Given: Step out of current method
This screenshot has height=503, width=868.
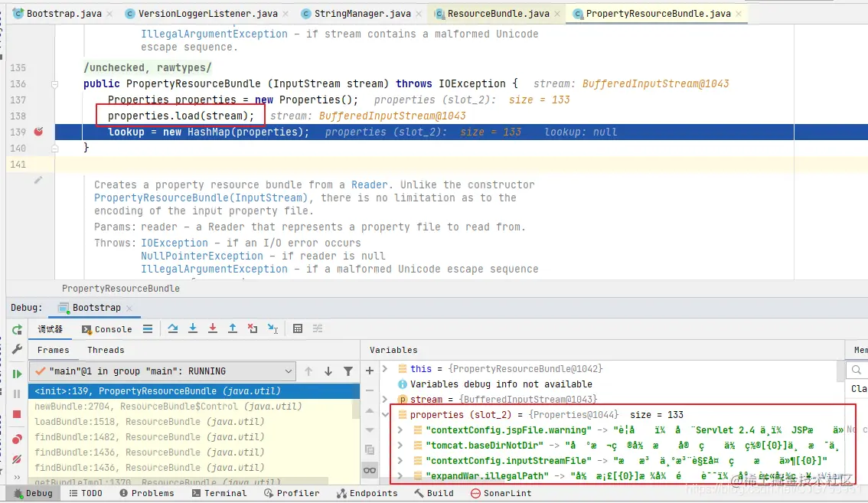Looking at the screenshot, I should [233, 329].
